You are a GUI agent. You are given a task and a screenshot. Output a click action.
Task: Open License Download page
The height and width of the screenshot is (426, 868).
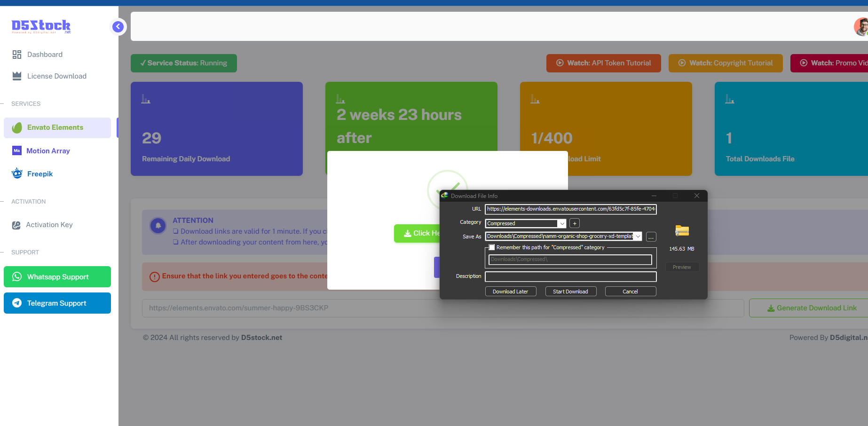point(56,76)
